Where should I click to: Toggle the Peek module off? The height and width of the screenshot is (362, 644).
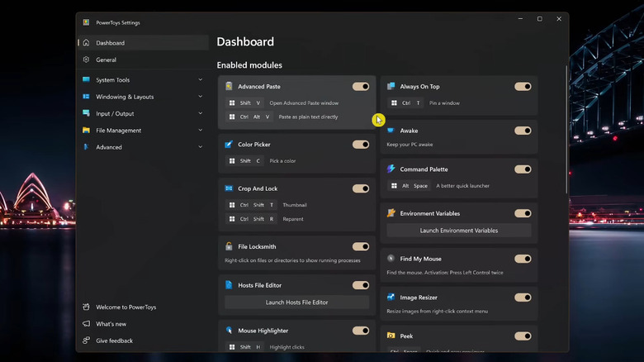point(523,336)
